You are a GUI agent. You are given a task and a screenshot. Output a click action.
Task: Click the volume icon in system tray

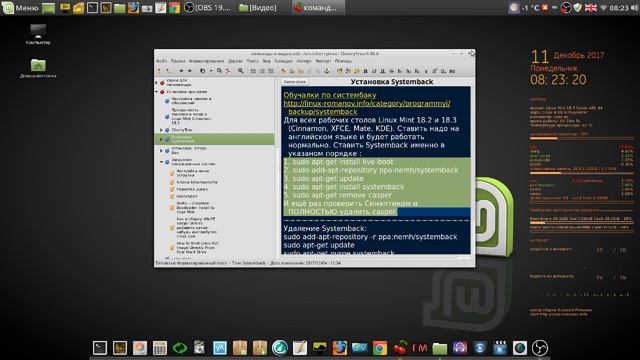tap(635, 7)
